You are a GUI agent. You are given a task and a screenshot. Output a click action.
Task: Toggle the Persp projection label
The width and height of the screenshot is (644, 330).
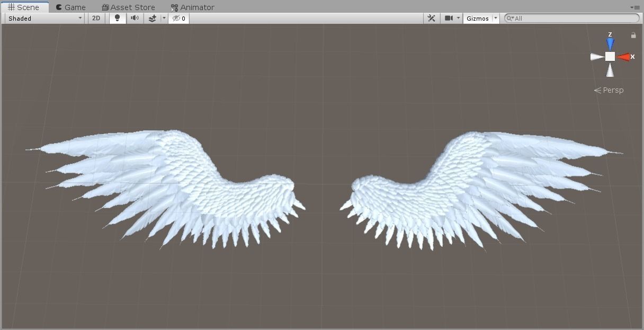[x=609, y=90]
